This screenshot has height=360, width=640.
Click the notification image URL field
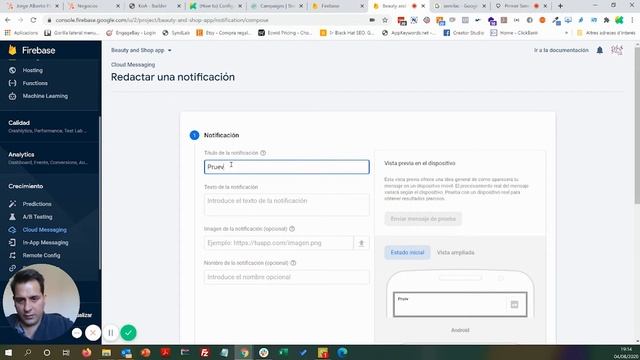coord(279,243)
